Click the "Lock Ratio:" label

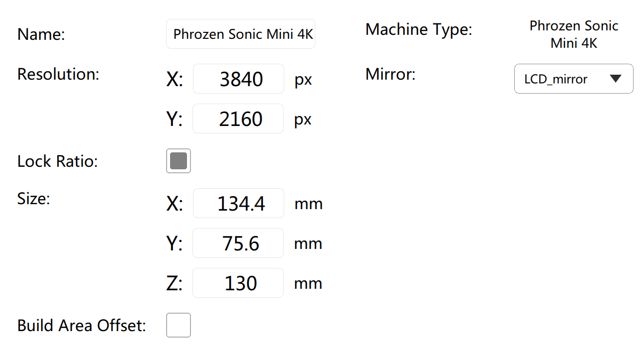(57, 161)
